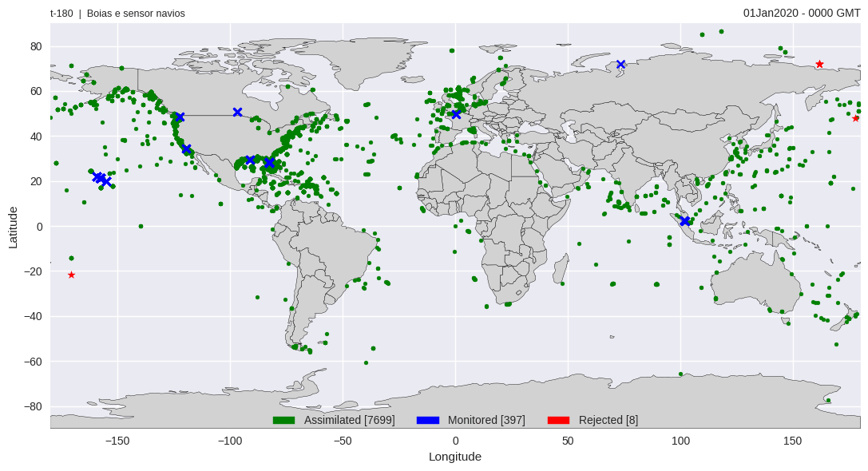Viewport: 868px width, 471px height.
Task: Click the blue Monitored legend swatch
Action: pyautogui.click(x=427, y=420)
